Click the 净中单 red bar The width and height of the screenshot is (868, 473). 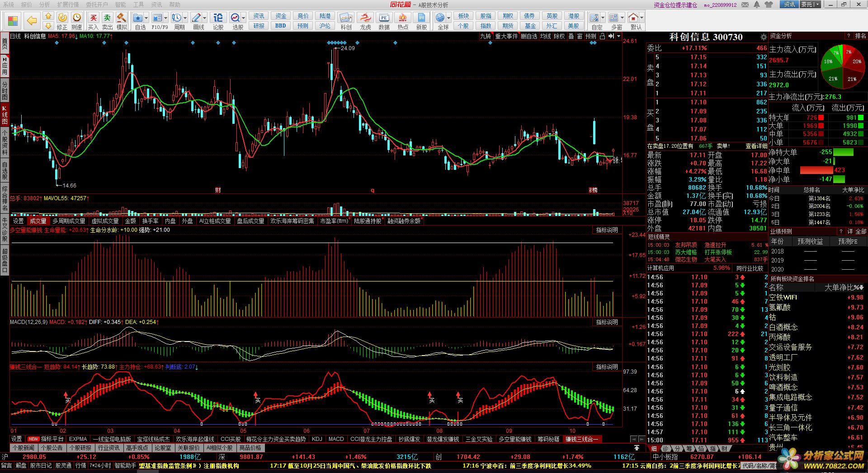coord(816,170)
